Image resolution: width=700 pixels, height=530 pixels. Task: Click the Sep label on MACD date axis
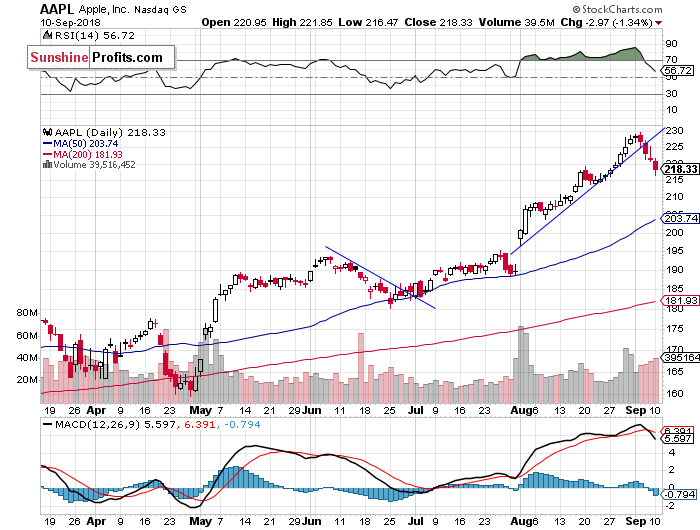636,521
